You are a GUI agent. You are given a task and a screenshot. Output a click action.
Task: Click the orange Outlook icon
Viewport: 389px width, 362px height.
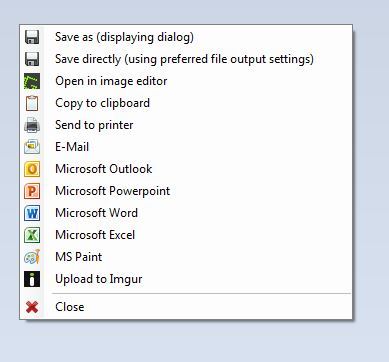(x=32, y=169)
